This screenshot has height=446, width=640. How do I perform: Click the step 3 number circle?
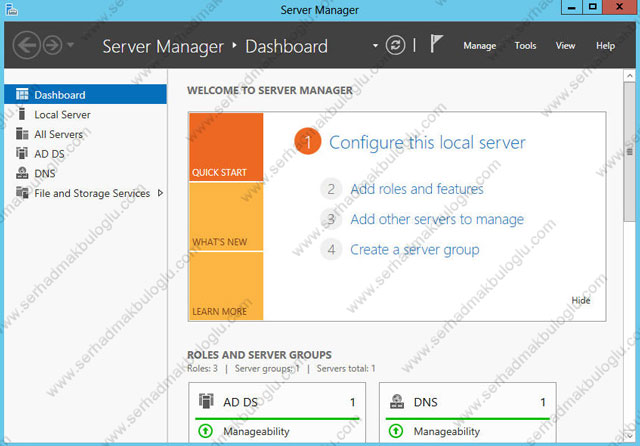coord(331,219)
